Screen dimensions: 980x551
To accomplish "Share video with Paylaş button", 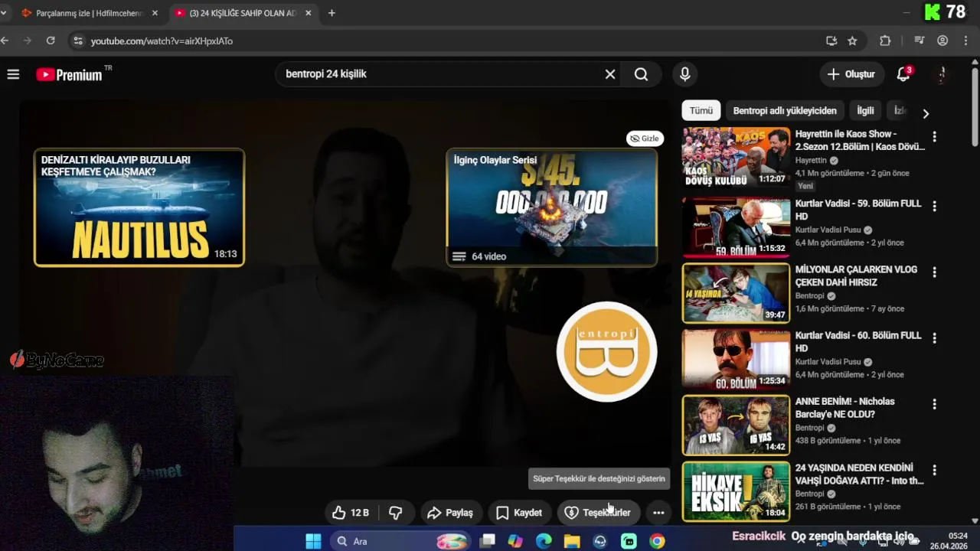I will point(450,513).
